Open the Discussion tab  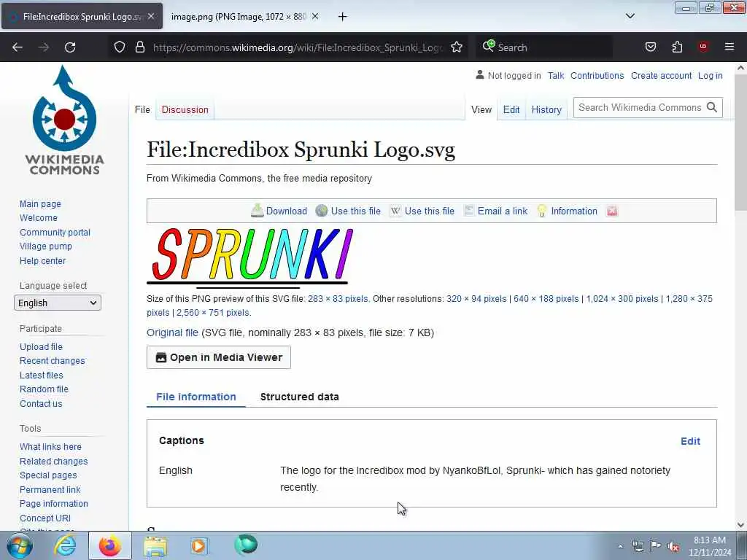click(x=185, y=109)
